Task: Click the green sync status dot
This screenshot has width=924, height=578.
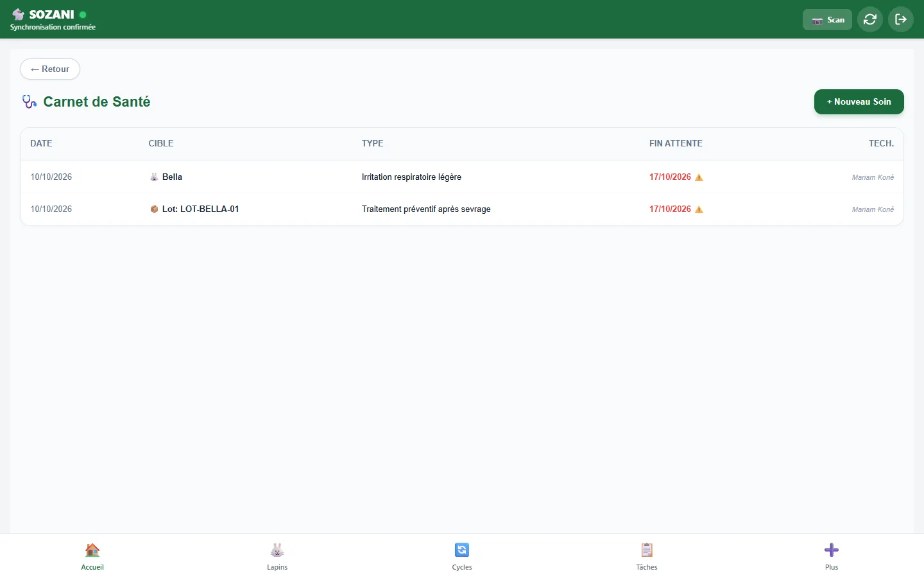Action: pyautogui.click(x=83, y=14)
